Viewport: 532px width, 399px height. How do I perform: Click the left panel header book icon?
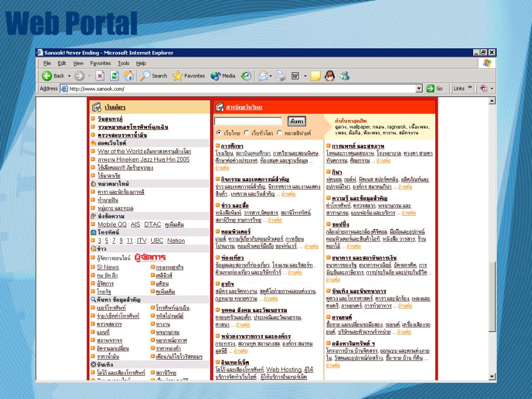pyautogui.click(x=96, y=107)
